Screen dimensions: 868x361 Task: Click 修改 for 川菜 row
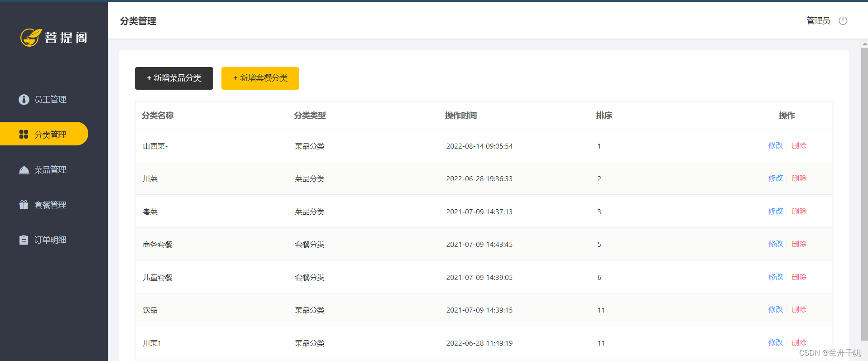click(776, 178)
